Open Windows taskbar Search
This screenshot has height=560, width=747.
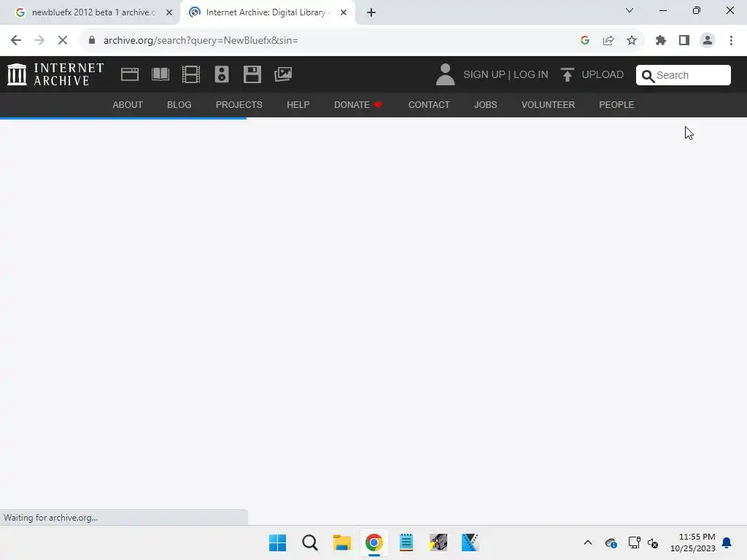(309, 542)
